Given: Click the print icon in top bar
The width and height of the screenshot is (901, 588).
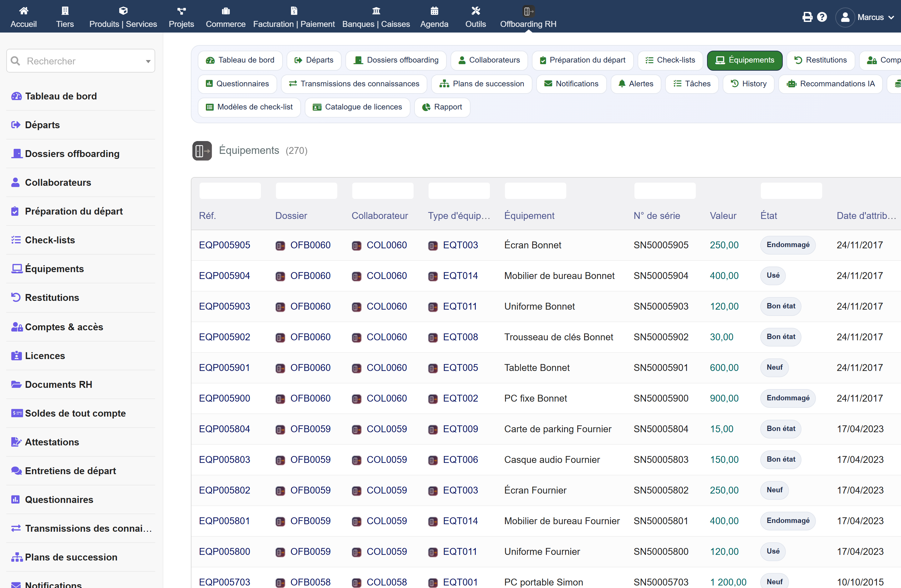Looking at the screenshot, I should click(807, 17).
